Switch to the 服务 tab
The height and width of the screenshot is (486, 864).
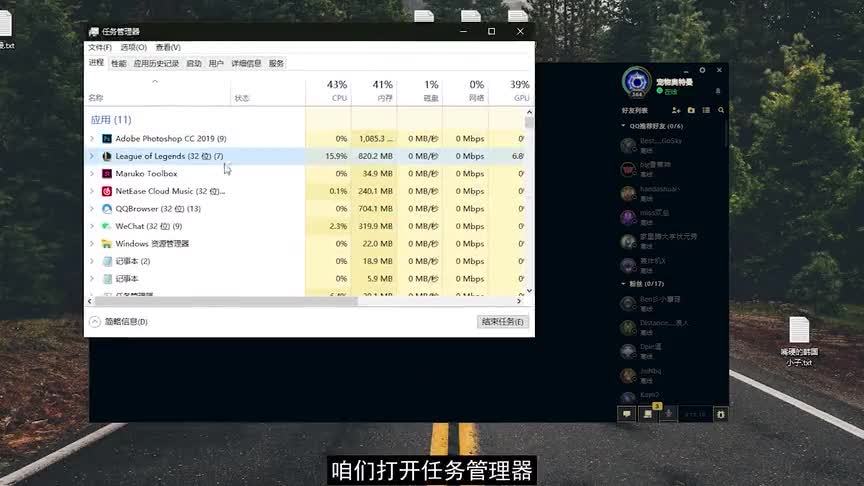point(276,63)
